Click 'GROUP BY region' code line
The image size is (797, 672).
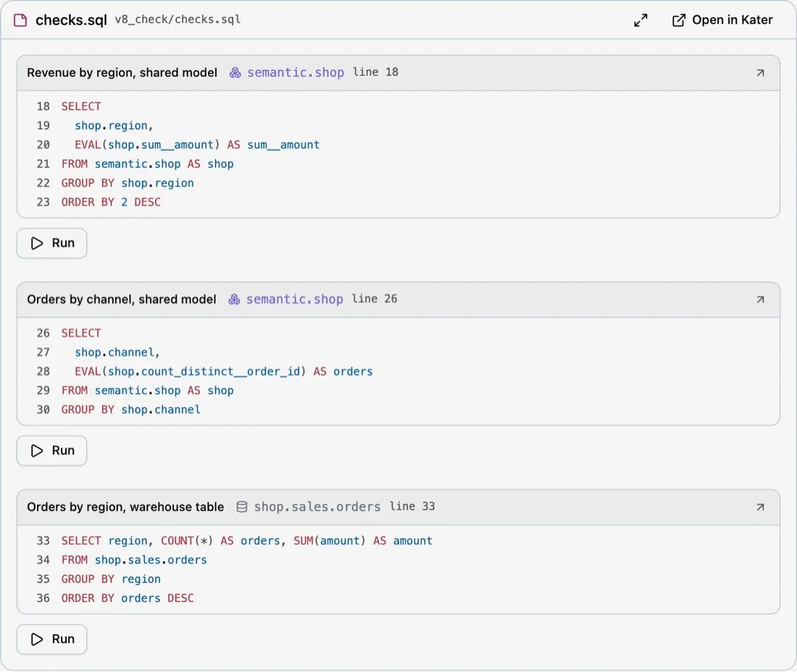[111, 579]
